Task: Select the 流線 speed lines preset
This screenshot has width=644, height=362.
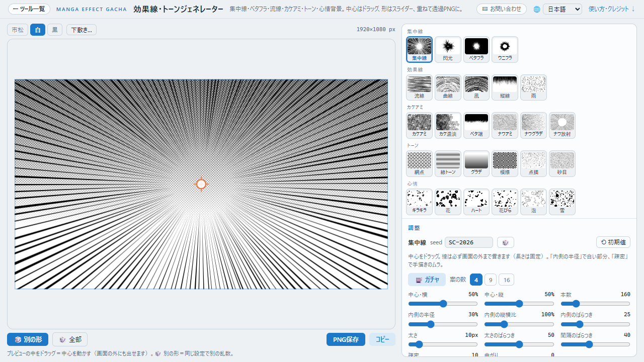Action: (x=419, y=87)
